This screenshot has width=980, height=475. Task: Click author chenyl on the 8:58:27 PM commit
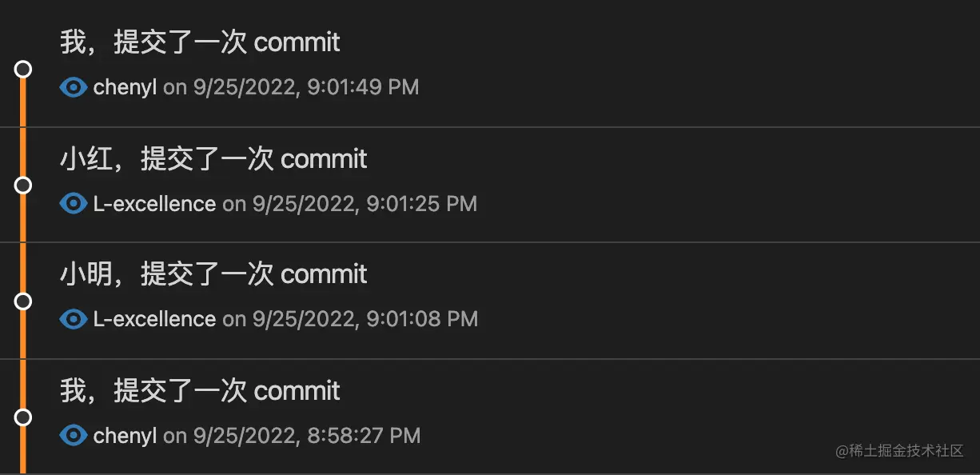coord(125,436)
